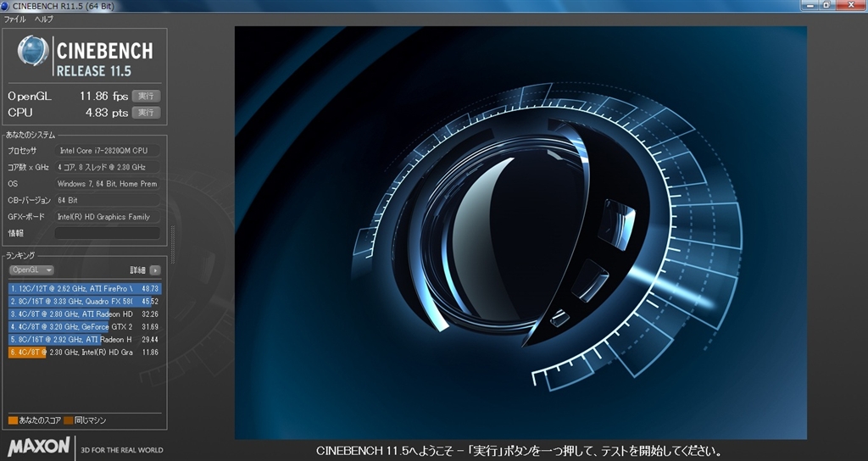The width and height of the screenshot is (868, 461).
Task: Open the ヘルプ menu
Action: [x=43, y=19]
